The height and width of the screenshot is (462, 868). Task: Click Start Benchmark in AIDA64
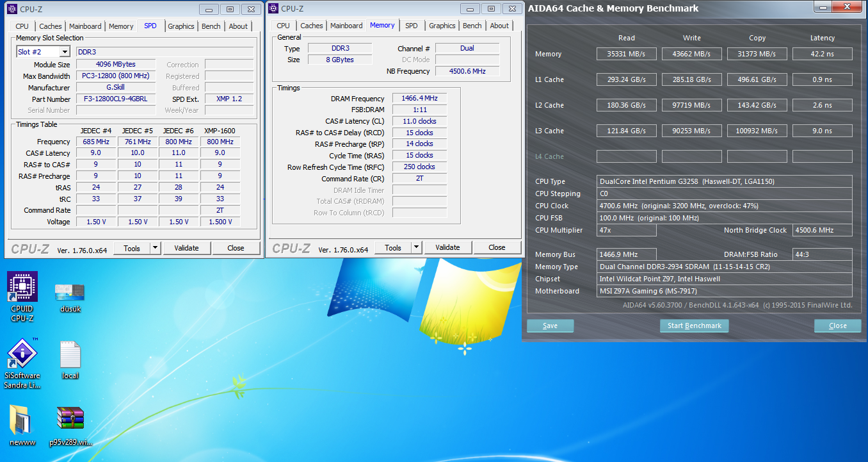(x=695, y=326)
